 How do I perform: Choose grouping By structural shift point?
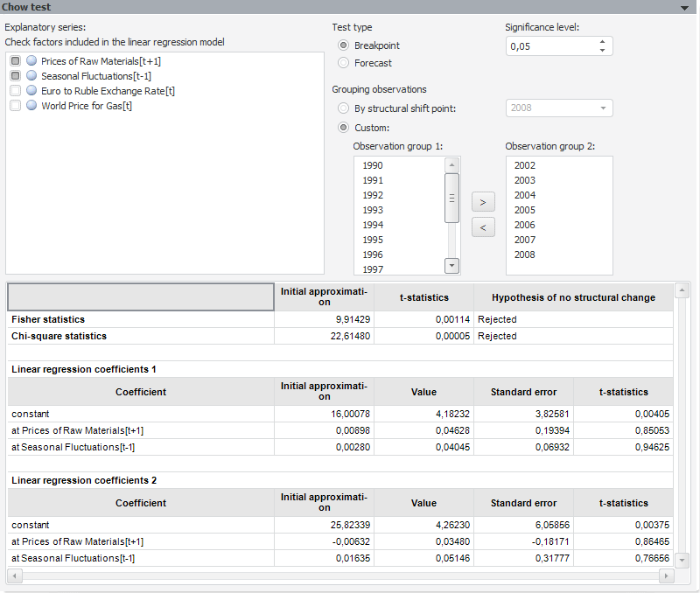[x=344, y=108]
